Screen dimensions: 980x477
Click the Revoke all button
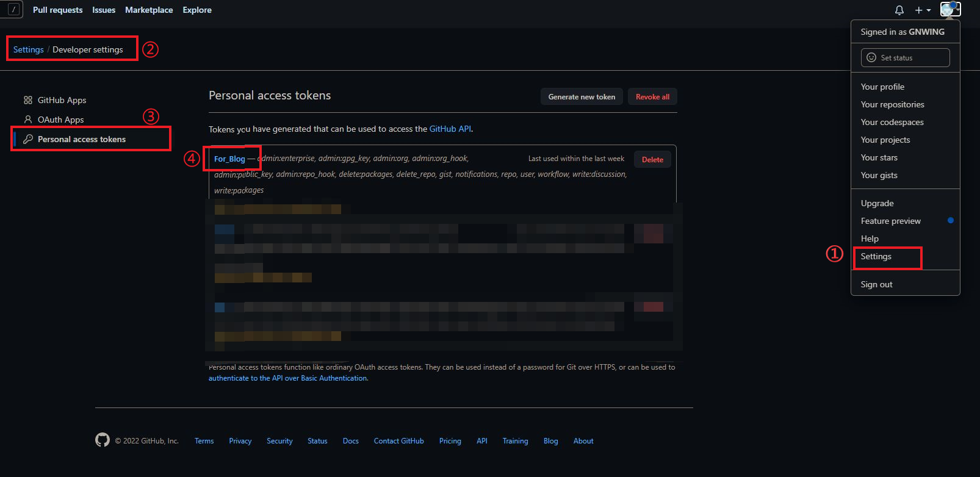(652, 96)
